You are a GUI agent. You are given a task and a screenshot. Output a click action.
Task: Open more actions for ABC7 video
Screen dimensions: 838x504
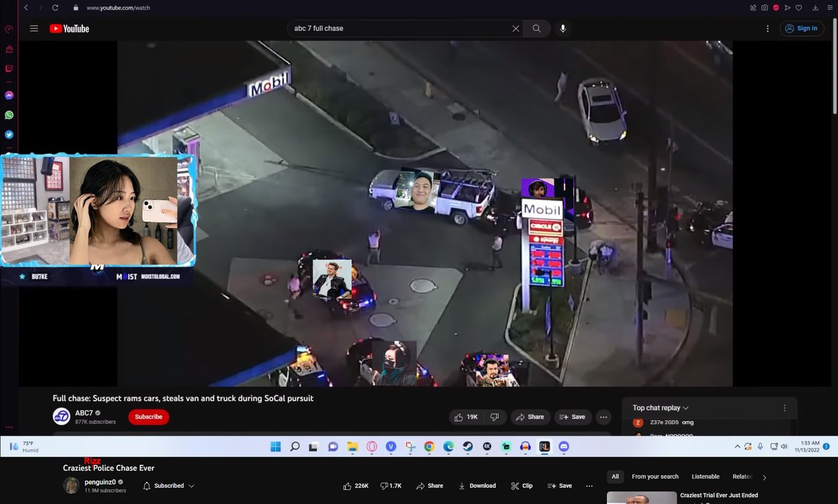(603, 417)
